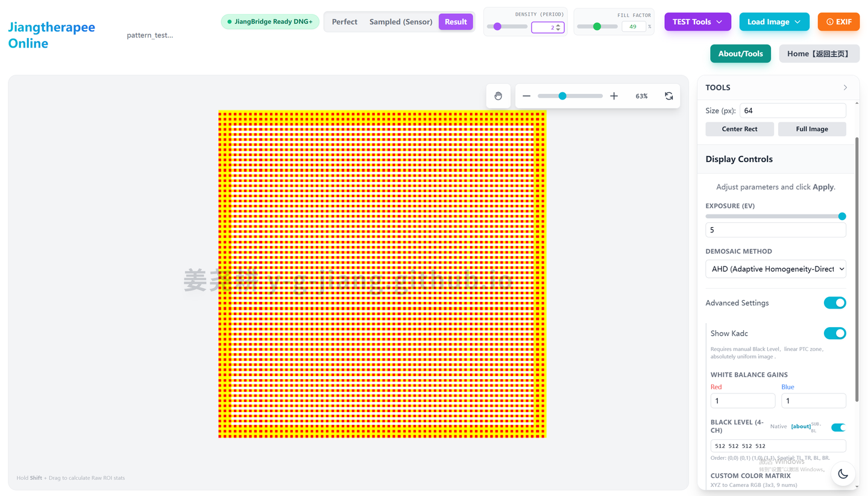Turn off the Show Kadc switch

pos(835,333)
